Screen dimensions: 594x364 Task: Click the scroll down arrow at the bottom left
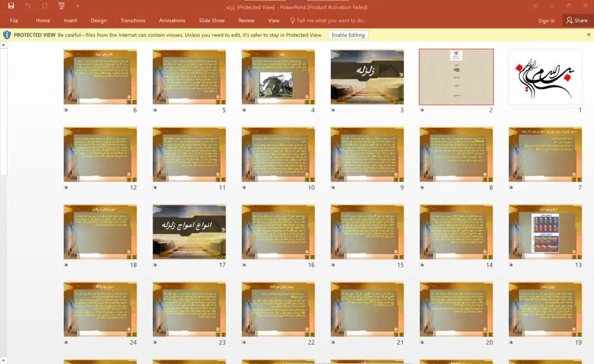(x=4, y=360)
